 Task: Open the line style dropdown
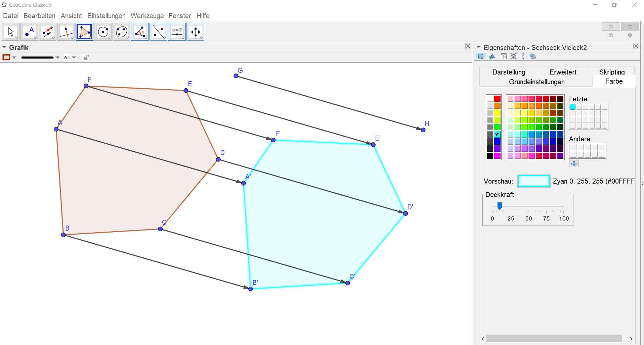click(57, 57)
